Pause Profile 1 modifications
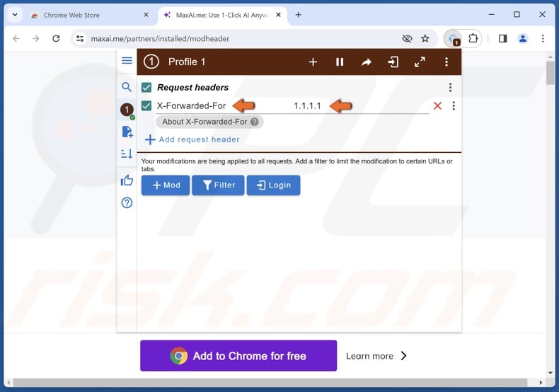Screen dimensions: 559x392 coord(340,62)
